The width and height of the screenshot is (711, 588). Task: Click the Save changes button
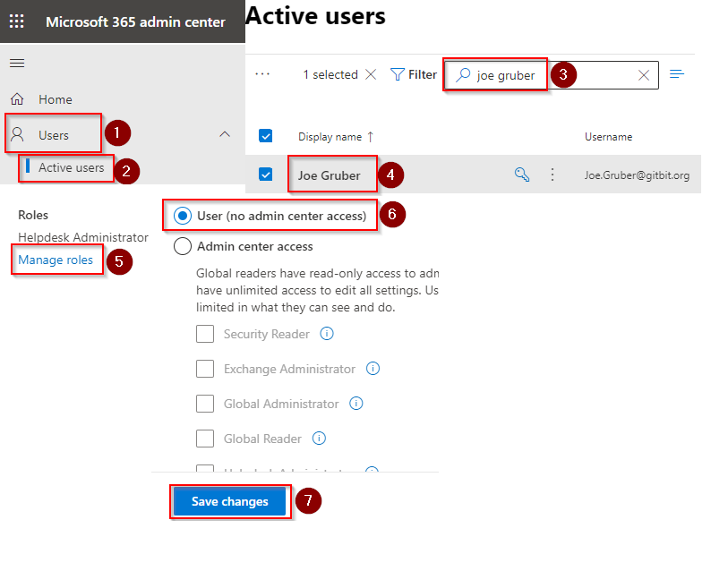(230, 502)
